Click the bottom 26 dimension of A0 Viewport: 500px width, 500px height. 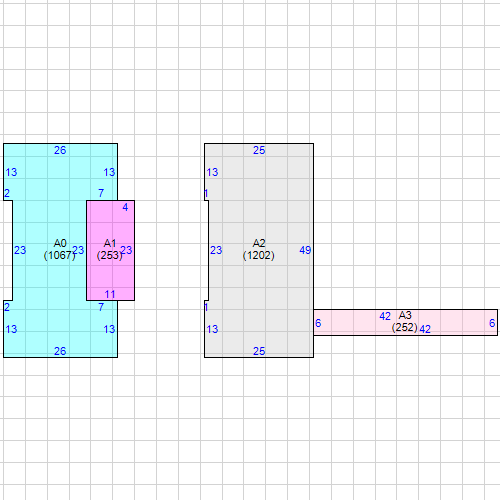pos(60,351)
